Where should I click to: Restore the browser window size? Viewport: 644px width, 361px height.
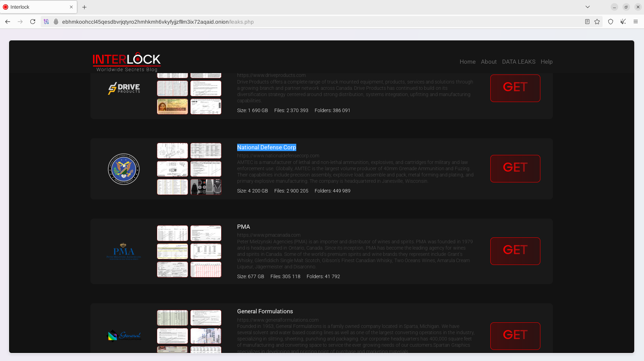point(626,7)
